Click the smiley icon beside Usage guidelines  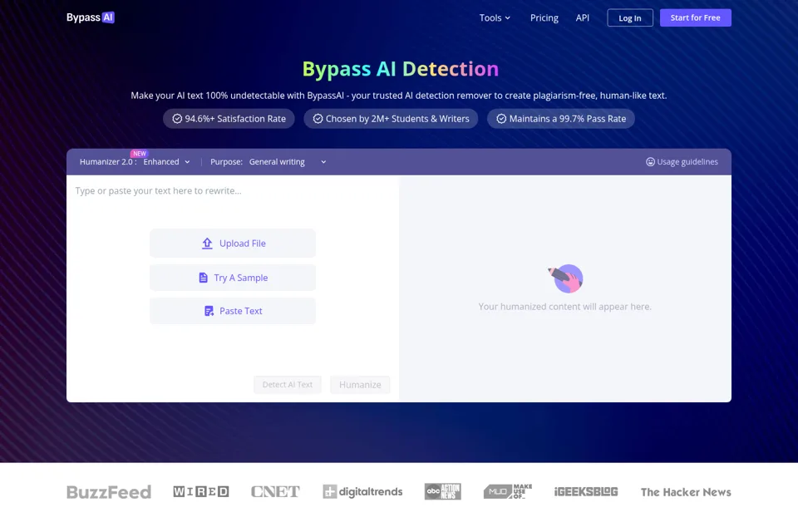point(650,162)
